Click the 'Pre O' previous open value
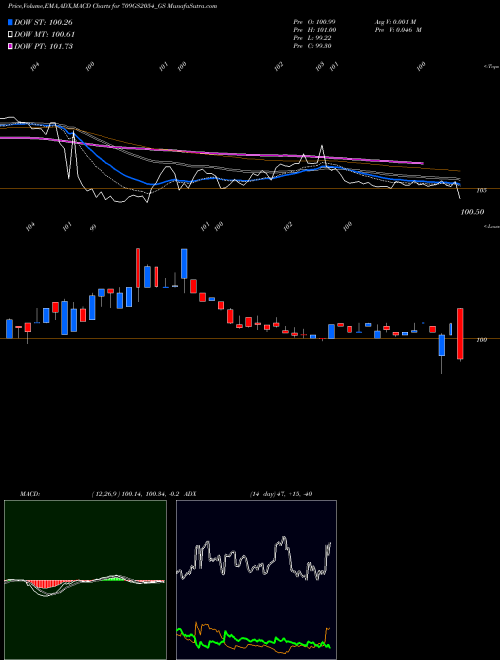This screenshot has height=660, width=500. [x=314, y=21]
